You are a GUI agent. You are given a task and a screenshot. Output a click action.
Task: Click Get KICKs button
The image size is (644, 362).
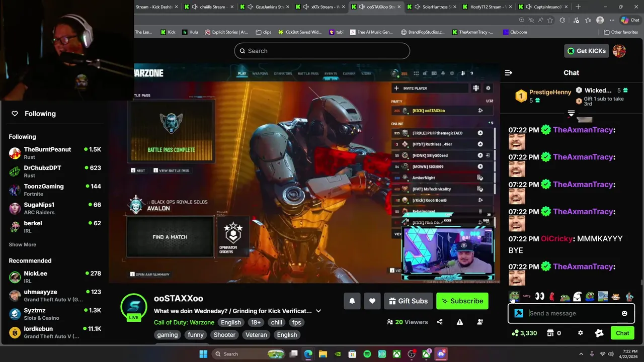tap(587, 51)
